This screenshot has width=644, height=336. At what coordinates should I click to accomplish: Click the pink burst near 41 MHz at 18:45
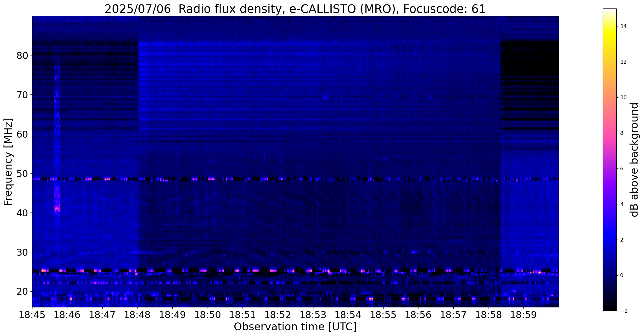57,208
